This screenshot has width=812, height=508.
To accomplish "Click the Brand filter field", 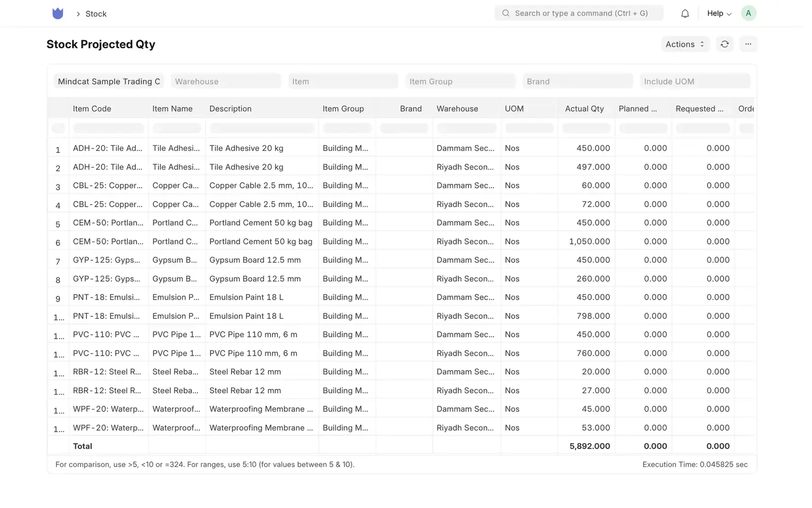I will (x=578, y=81).
